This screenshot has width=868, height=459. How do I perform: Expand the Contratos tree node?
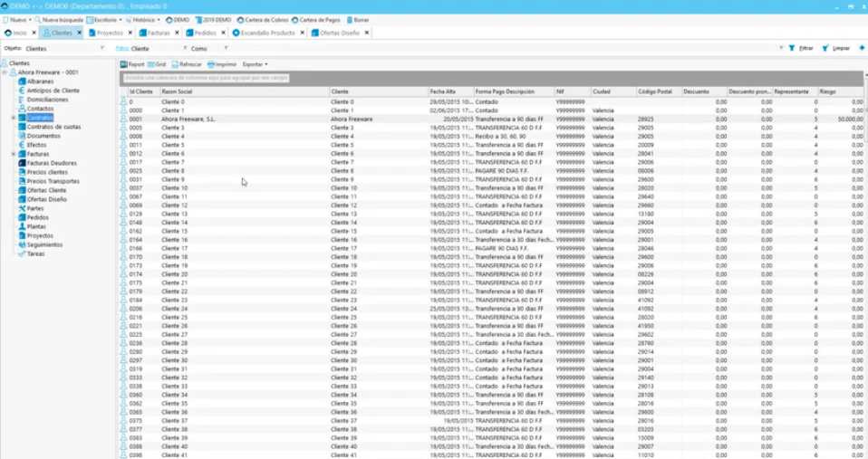[x=13, y=118]
